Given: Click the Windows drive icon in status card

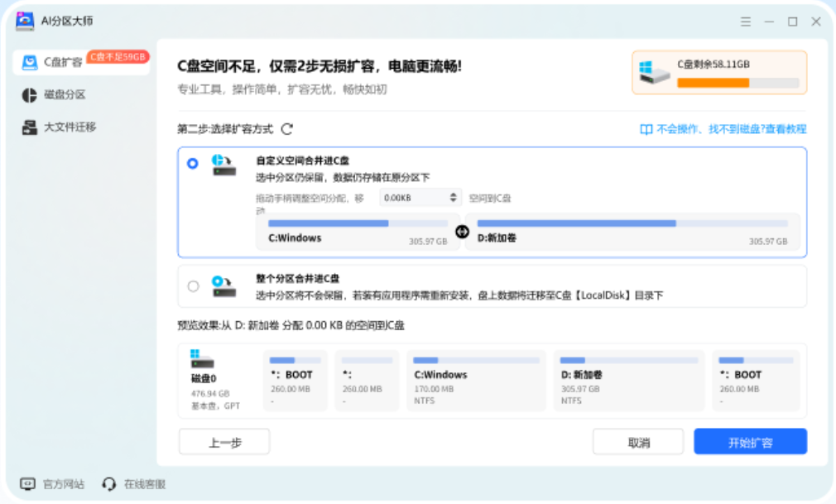Looking at the screenshot, I should click(654, 73).
